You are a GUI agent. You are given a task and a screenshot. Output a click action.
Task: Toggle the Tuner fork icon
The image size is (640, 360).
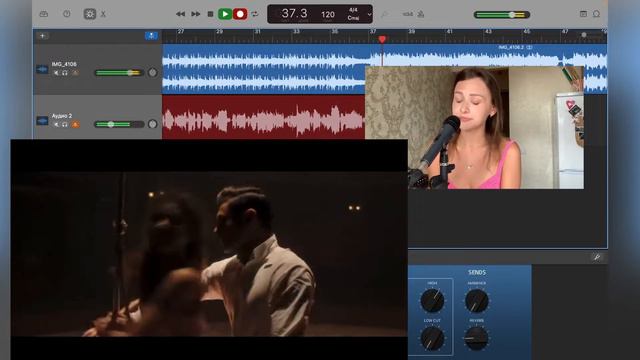click(x=384, y=14)
